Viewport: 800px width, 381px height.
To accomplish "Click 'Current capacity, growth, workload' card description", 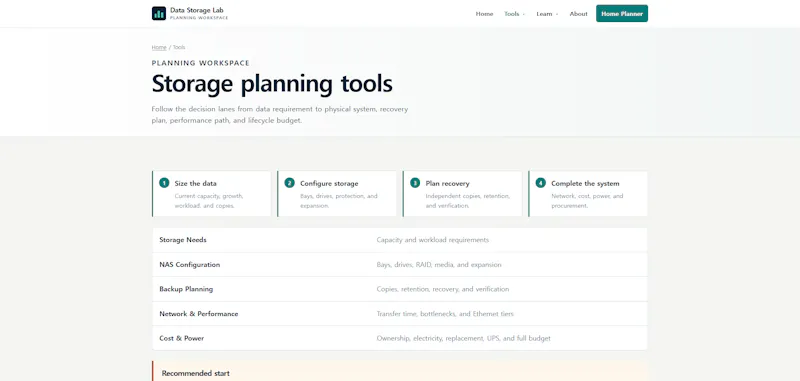I will pyautogui.click(x=209, y=201).
